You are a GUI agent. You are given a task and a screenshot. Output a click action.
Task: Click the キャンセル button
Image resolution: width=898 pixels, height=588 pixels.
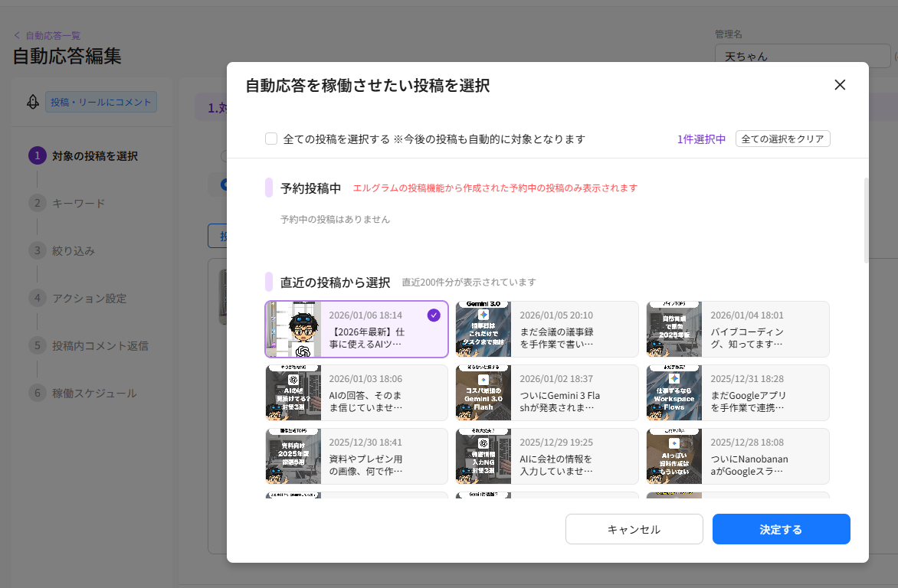[634, 529]
